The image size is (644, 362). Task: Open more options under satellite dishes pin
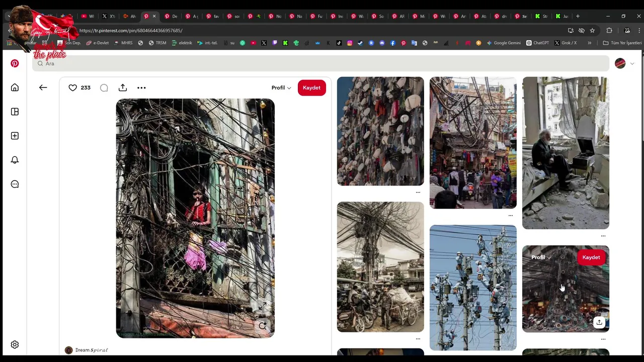[418, 192]
